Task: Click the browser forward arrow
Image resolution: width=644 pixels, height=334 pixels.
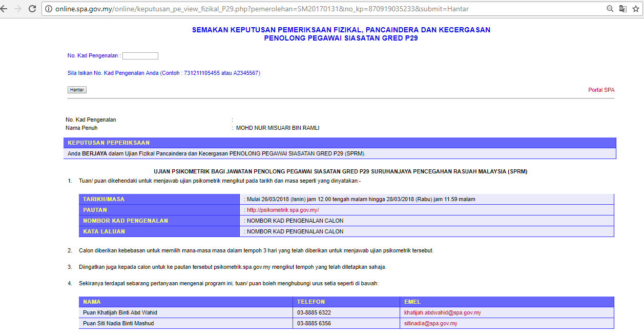Action: 18,9
